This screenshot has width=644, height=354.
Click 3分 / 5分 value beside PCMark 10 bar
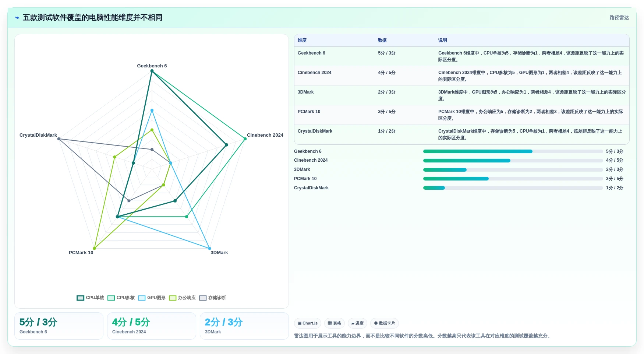615,179
